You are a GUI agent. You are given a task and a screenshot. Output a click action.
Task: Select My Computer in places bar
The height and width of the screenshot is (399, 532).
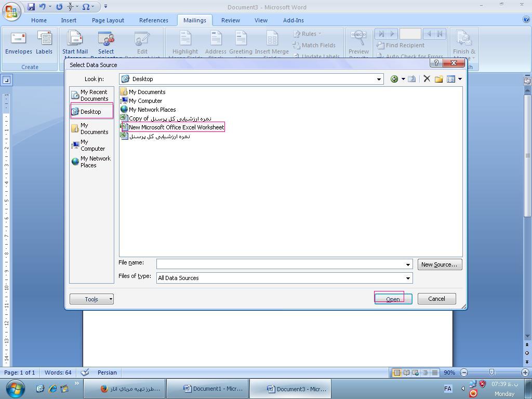click(x=91, y=145)
